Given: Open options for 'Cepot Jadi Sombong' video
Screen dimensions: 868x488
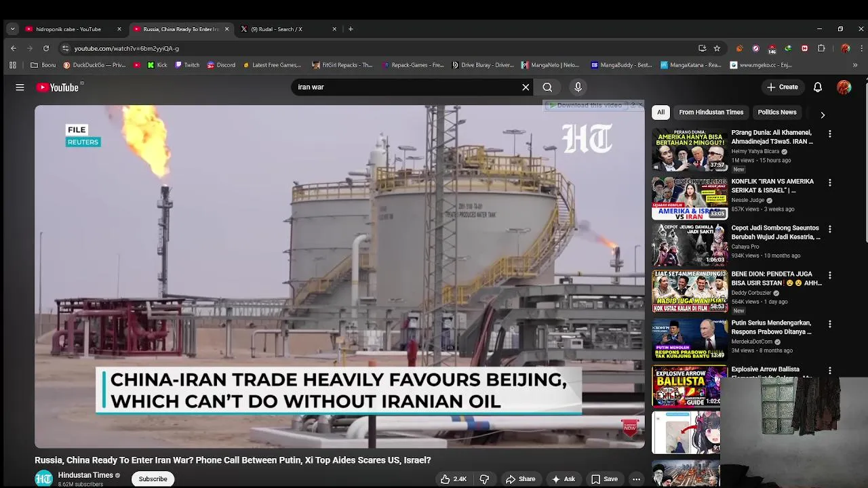Looking at the screenshot, I should tap(829, 229).
